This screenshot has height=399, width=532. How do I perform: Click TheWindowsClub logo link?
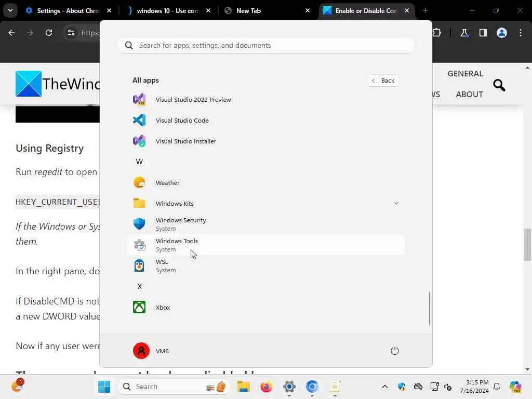(58, 84)
